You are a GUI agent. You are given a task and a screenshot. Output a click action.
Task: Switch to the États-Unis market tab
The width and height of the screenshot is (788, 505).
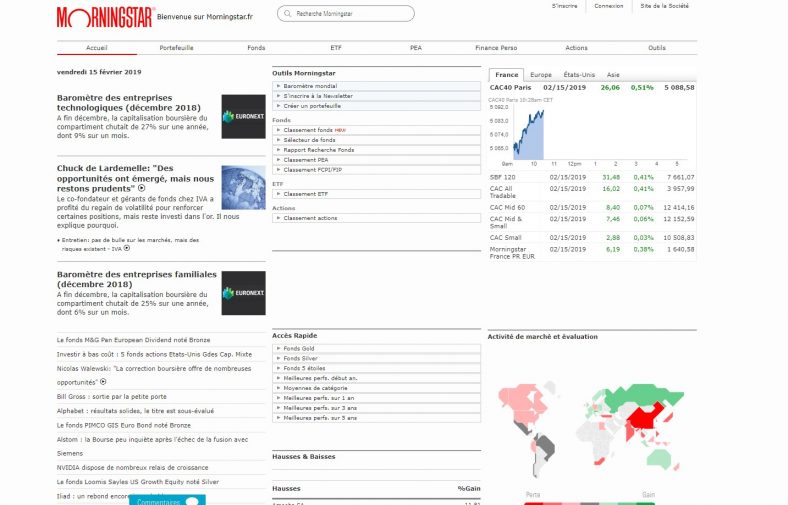click(x=579, y=75)
